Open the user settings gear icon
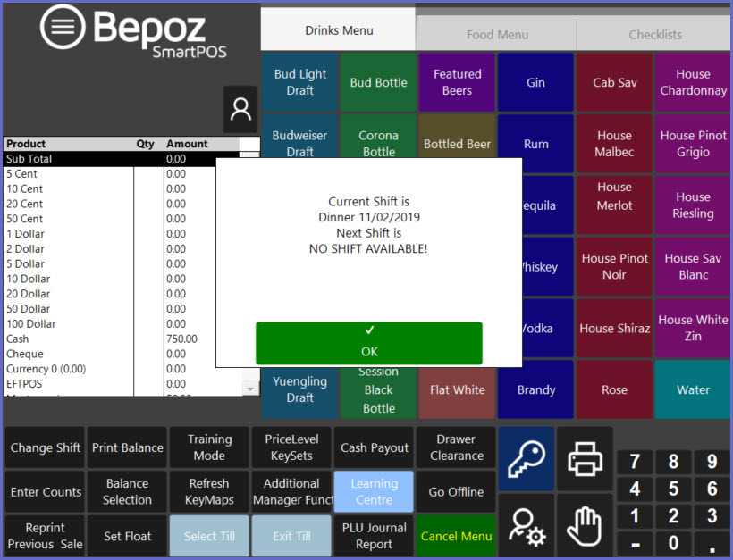Screen dimensions: 733x560 [x=526, y=526]
